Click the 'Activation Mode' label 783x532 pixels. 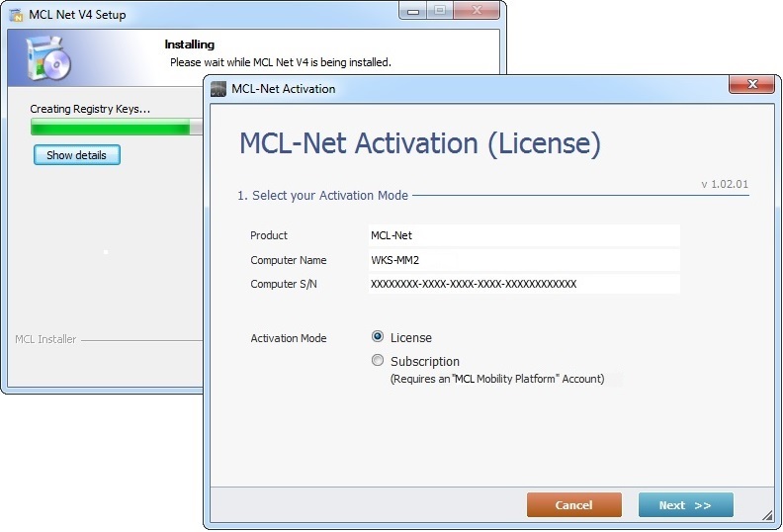tap(288, 338)
